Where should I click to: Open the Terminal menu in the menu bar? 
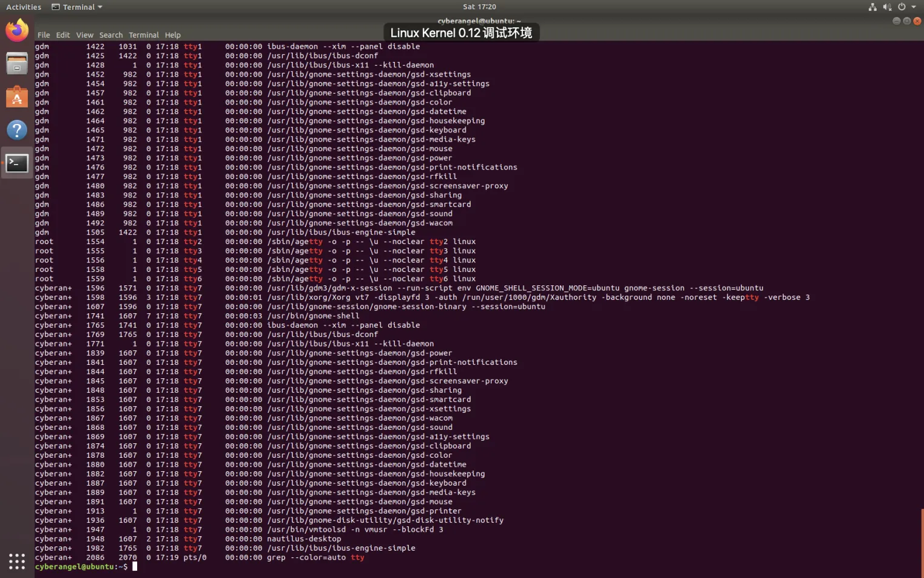point(144,35)
